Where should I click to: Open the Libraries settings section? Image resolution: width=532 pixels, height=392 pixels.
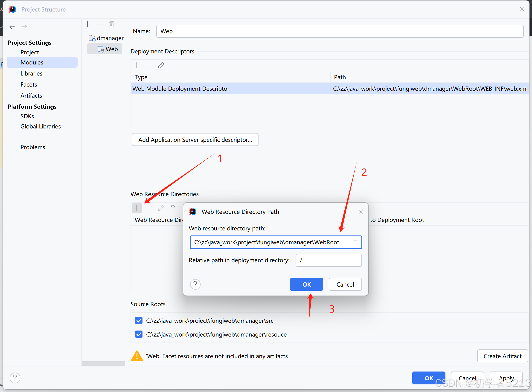point(31,74)
